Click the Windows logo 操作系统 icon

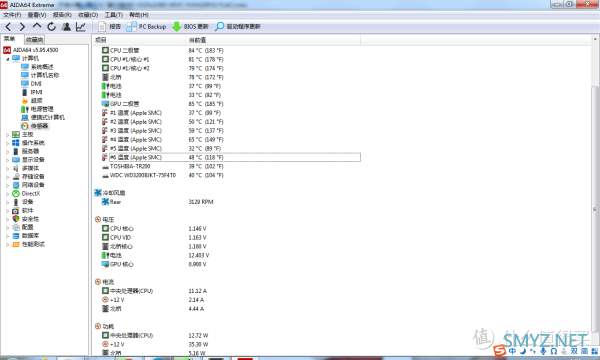pyautogui.click(x=16, y=143)
